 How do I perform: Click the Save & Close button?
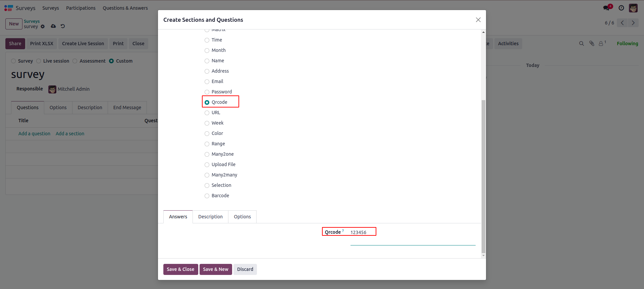click(x=180, y=269)
